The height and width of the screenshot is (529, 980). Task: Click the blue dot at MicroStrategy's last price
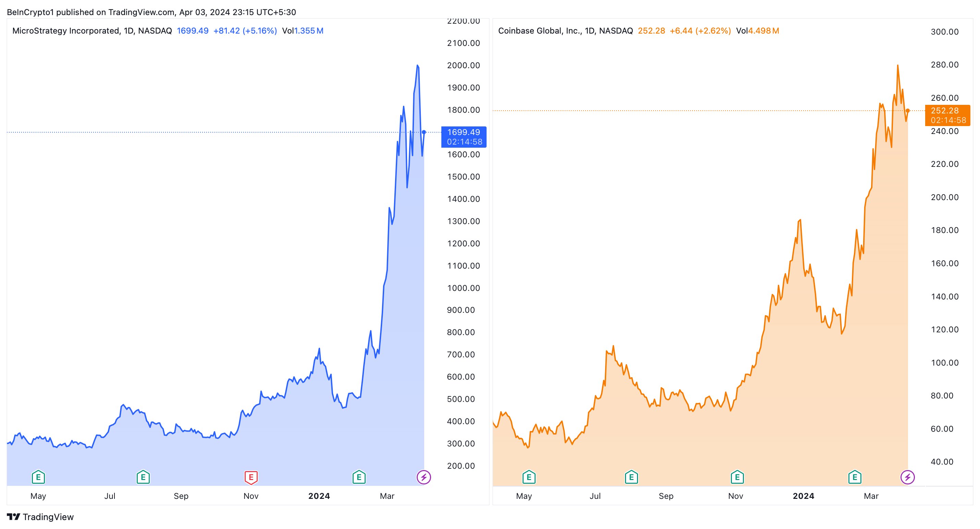pyautogui.click(x=424, y=132)
